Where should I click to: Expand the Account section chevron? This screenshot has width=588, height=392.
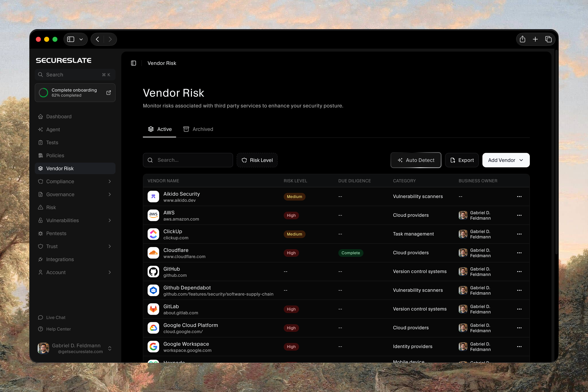(x=110, y=272)
